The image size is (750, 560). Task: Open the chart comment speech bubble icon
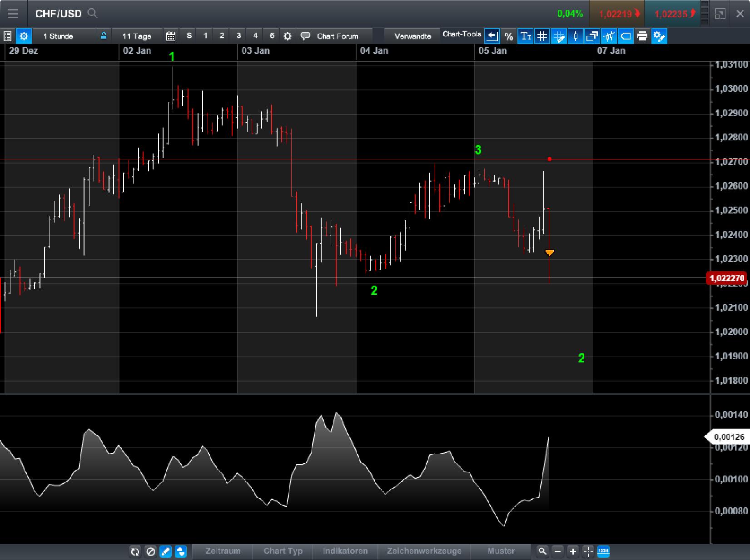pyautogui.click(x=305, y=36)
